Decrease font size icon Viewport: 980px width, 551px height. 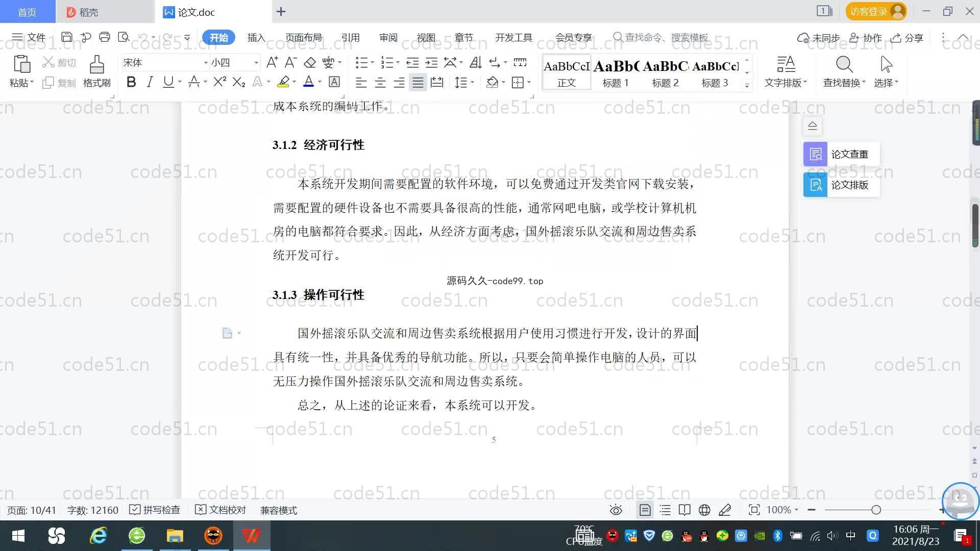tap(290, 62)
